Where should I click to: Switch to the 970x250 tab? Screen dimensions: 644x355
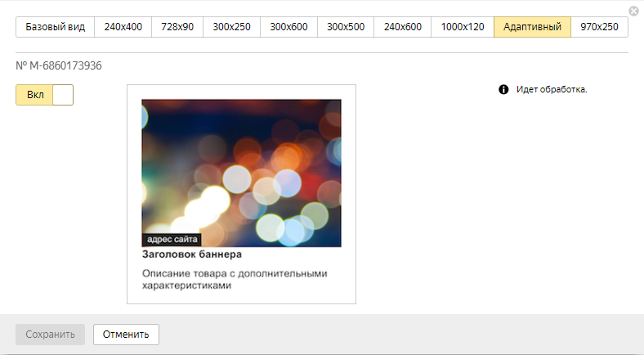point(599,27)
